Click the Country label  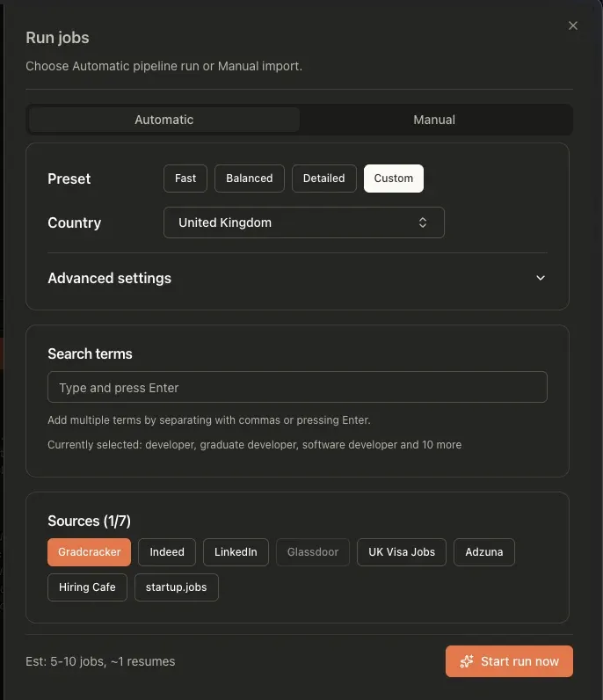[x=75, y=222]
